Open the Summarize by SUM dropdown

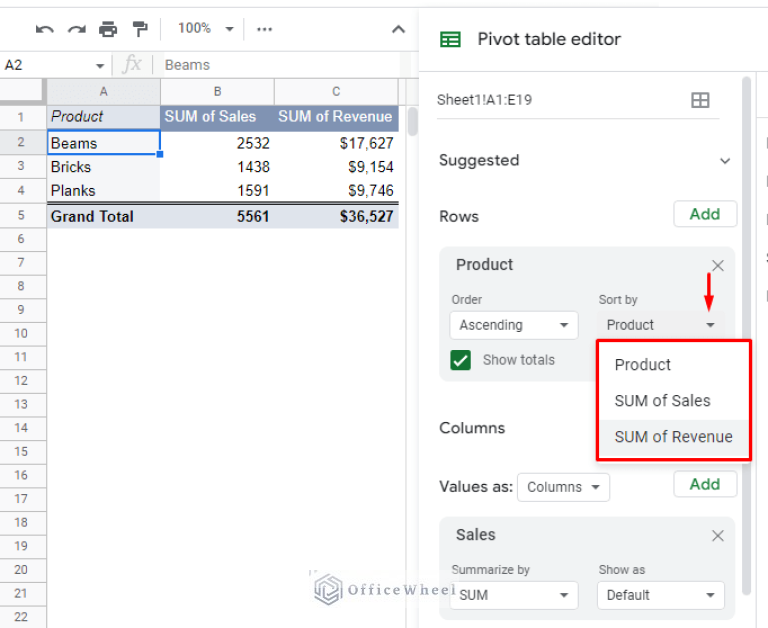point(514,595)
